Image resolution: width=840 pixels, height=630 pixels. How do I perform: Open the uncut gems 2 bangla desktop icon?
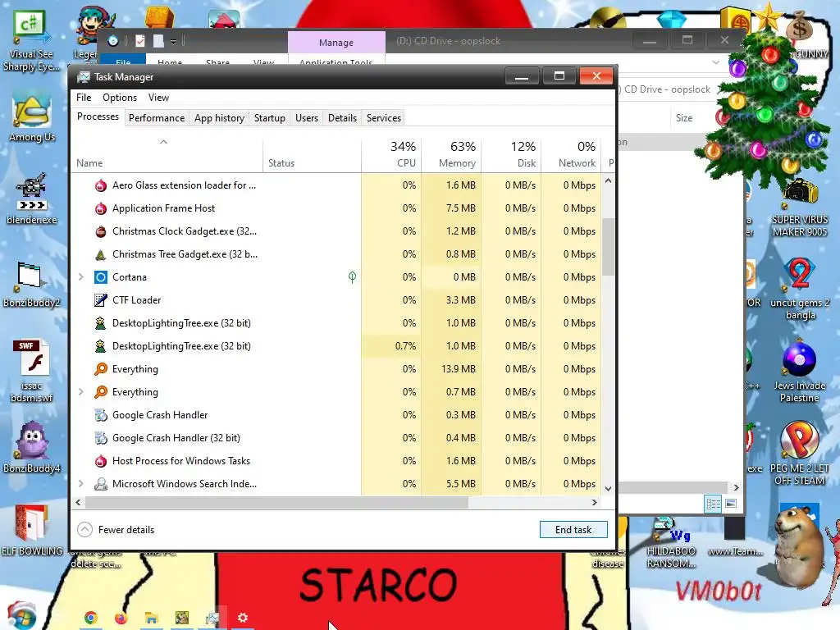click(799, 290)
